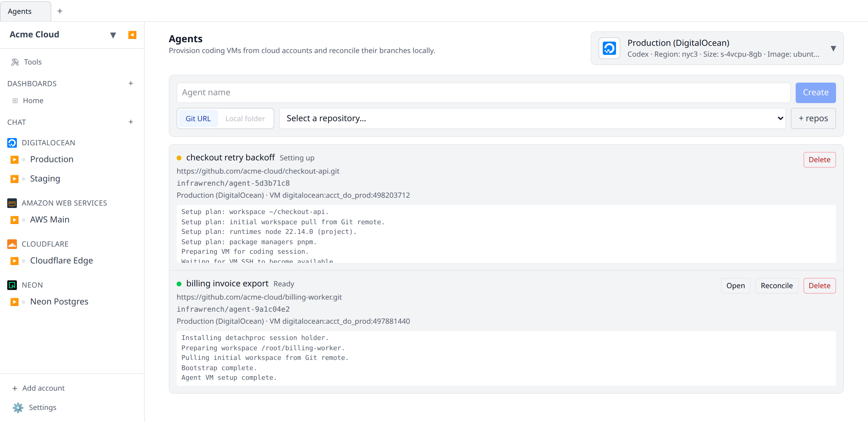Select Local folder source option
The height and width of the screenshot is (422, 868).
[x=245, y=118]
